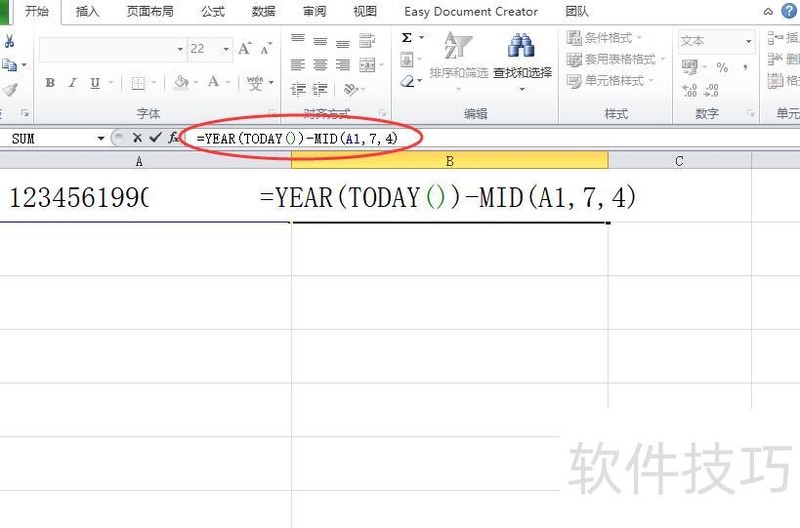
Task: Switch to the 插入 tab
Action: click(x=87, y=11)
